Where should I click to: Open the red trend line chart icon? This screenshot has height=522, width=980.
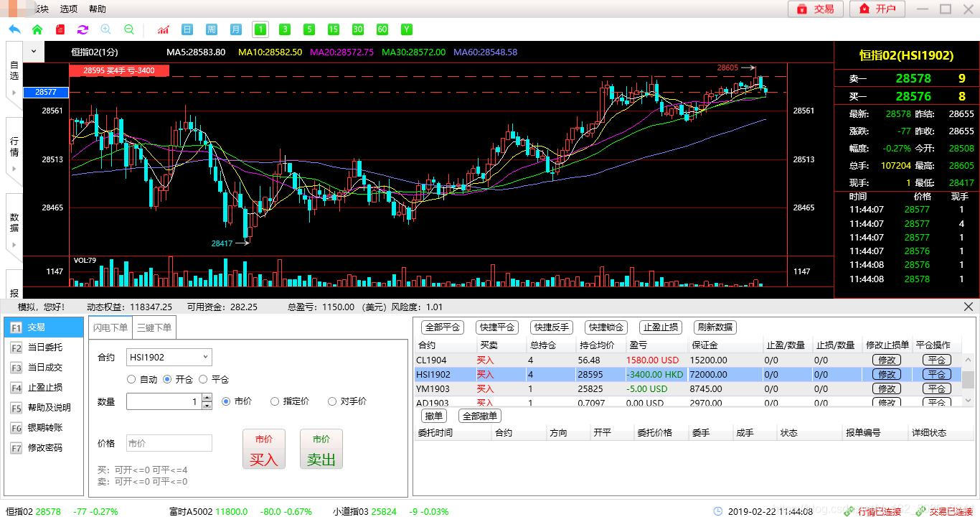(164, 29)
